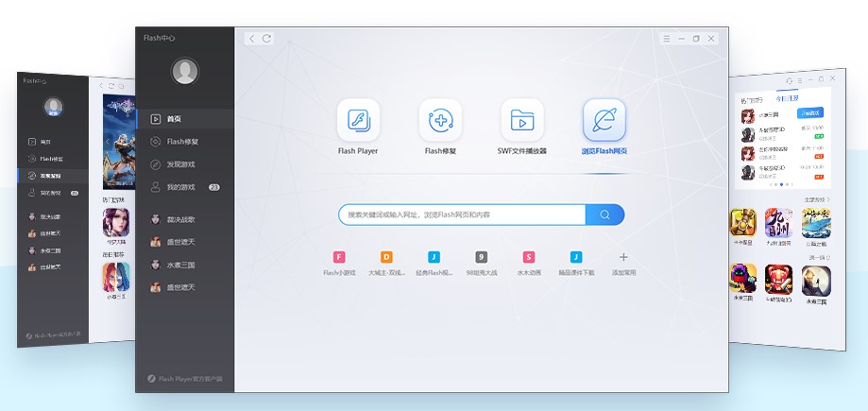Open 发现游戏 in the main sidebar
The width and height of the screenshot is (868, 411).
(x=182, y=164)
